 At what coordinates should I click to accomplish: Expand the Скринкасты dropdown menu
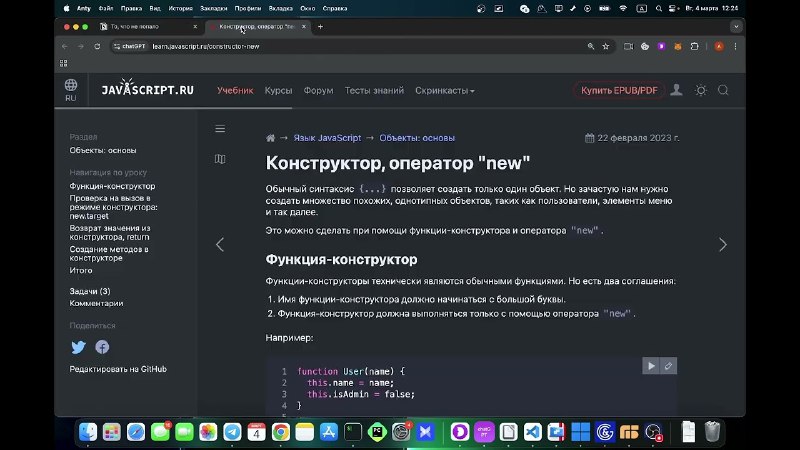coord(444,90)
